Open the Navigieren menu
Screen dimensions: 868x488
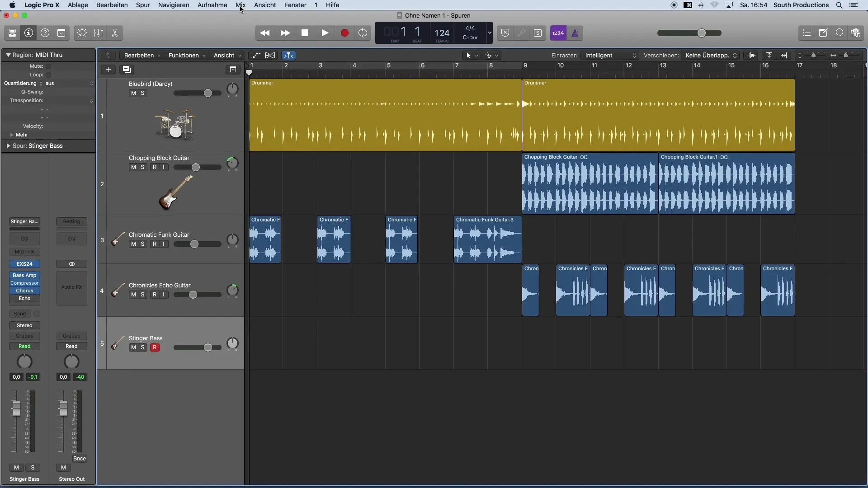[174, 5]
